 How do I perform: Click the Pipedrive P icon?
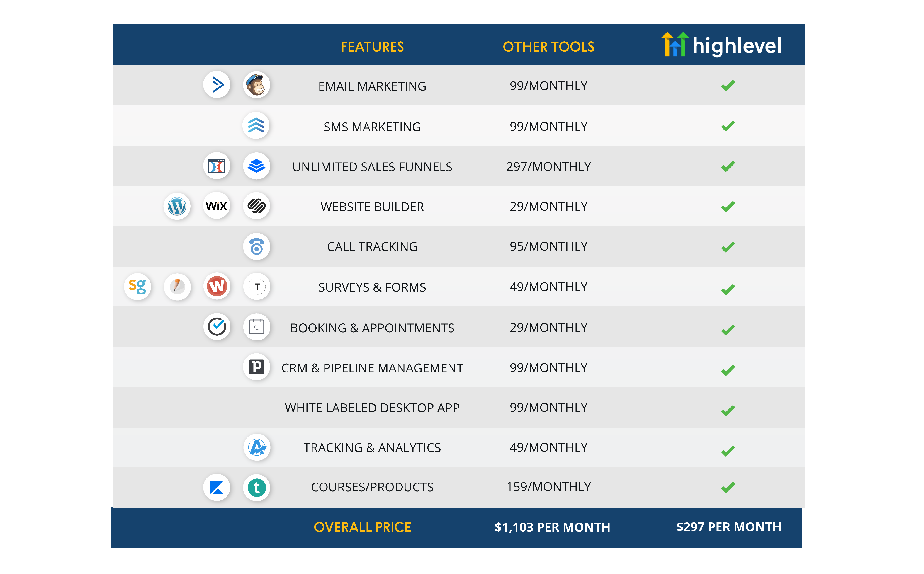[x=256, y=367]
